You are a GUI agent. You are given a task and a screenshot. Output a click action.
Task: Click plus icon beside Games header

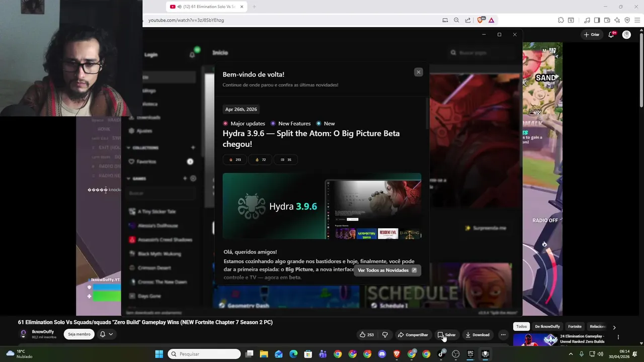coord(185,178)
